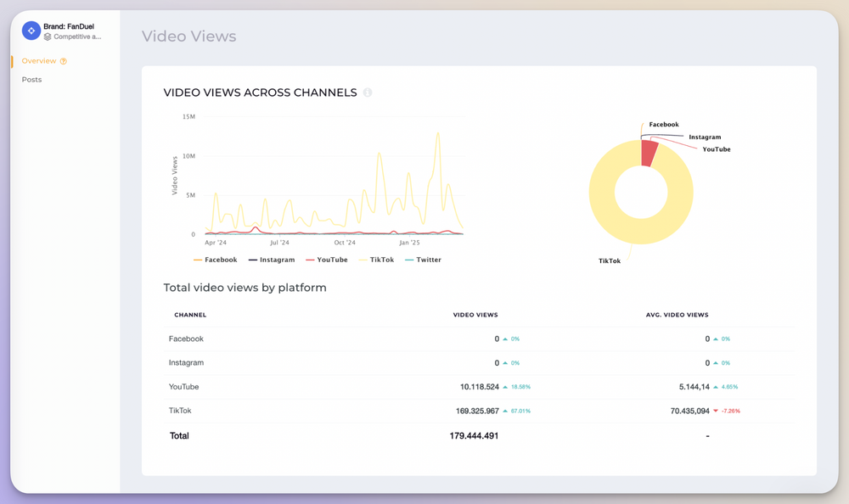Click the up arrow next to Facebook's 0% views
Screen dimensions: 849x504
pyautogui.click(x=506, y=339)
